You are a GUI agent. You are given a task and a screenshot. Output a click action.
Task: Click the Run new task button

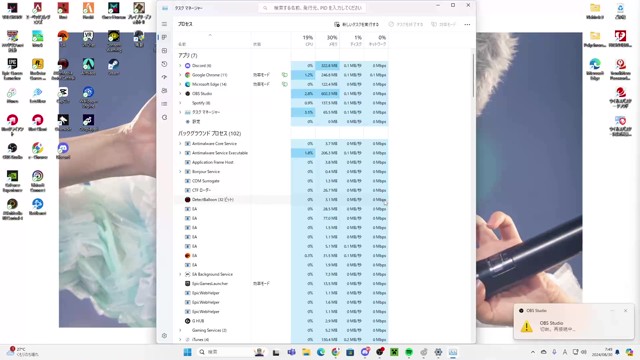click(x=356, y=24)
